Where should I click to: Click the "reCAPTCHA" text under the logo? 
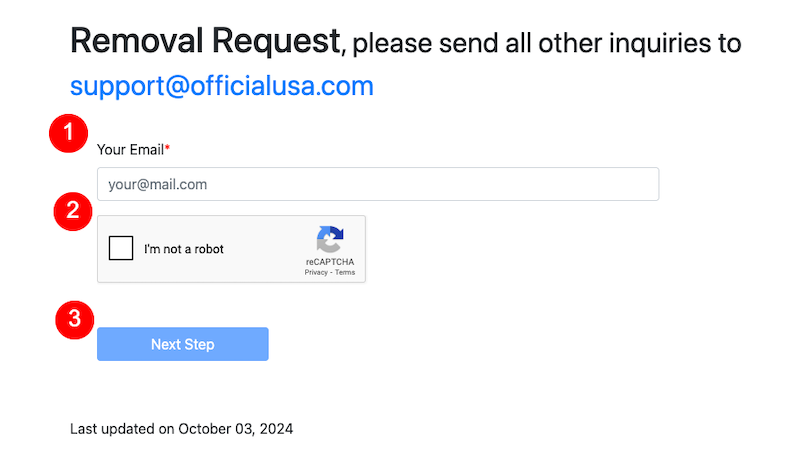point(330,262)
